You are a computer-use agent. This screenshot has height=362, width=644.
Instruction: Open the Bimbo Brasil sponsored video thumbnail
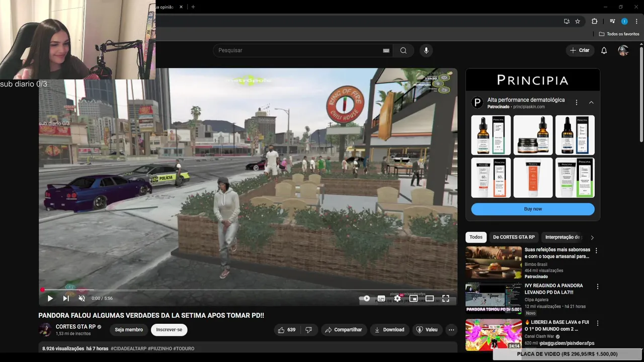494,262
